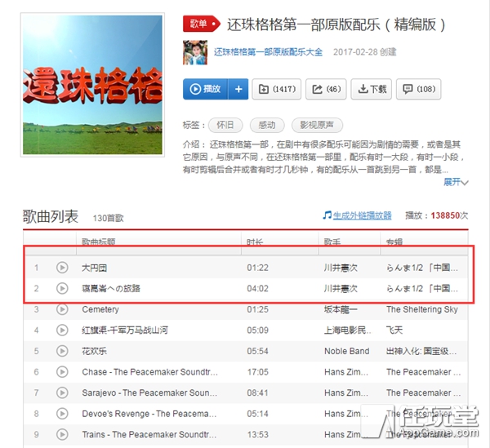Play song 4 红旗渠-千军万马战山河
This screenshot has width=490, height=448.
pyautogui.click(x=62, y=330)
